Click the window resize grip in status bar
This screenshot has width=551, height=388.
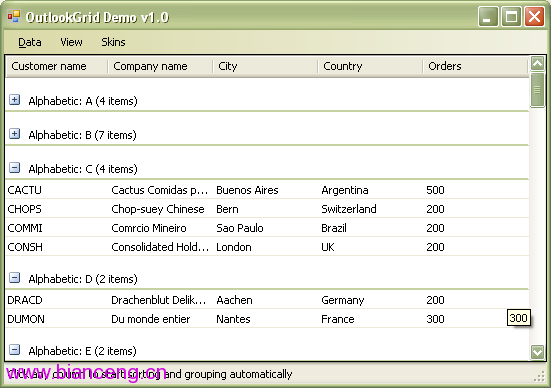539,377
